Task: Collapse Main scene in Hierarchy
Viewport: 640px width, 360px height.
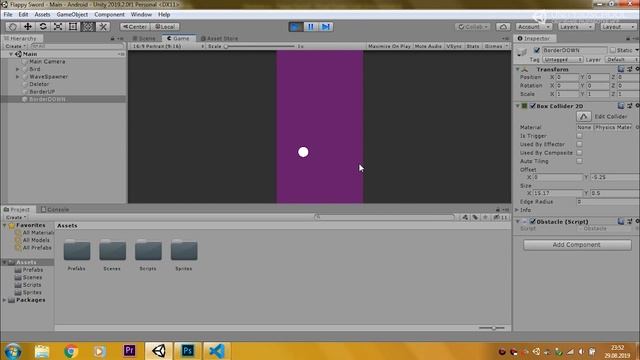Action: pos(11,54)
